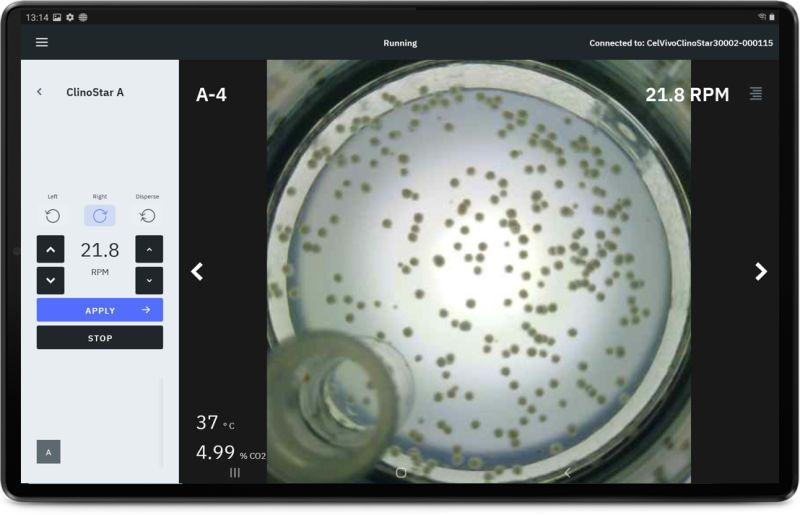Select the A unit tile
Screen dimensions: 800x515
click(x=48, y=452)
